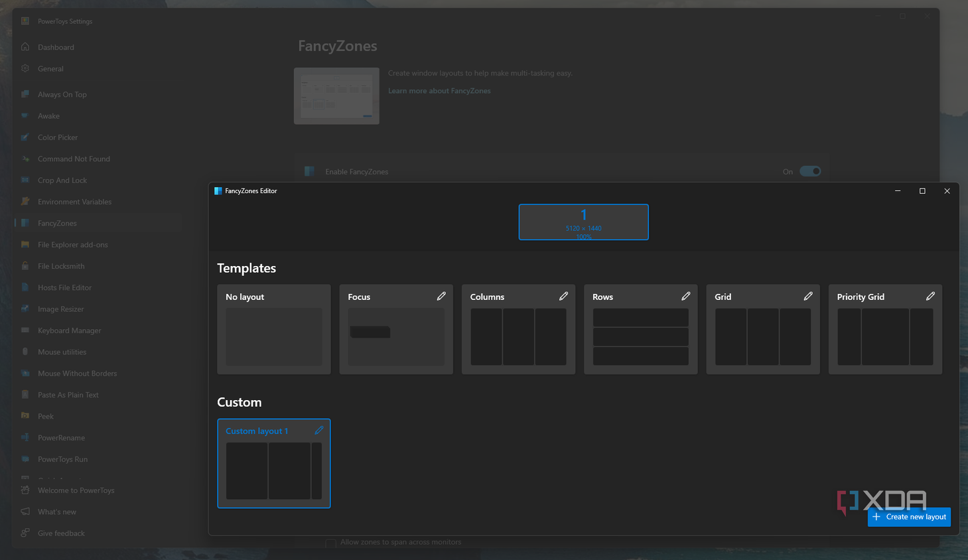968x560 pixels.
Task: Go to the Awake settings page
Action: click(x=48, y=116)
